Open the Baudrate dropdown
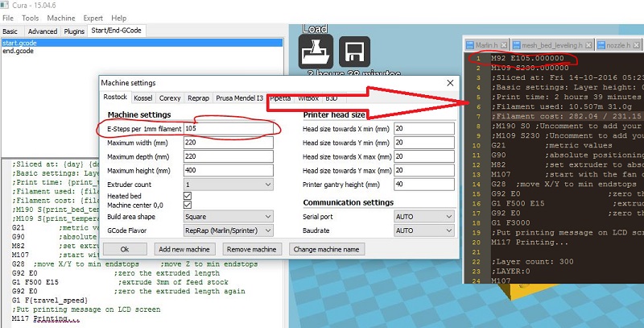Viewport: 644px width, 328px height. click(x=423, y=230)
